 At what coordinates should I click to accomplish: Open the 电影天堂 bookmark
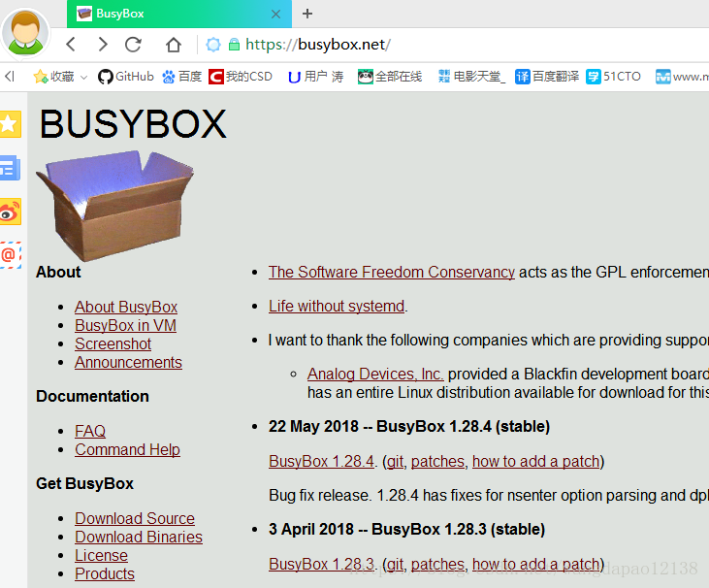pyautogui.click(x=471, y=77)
